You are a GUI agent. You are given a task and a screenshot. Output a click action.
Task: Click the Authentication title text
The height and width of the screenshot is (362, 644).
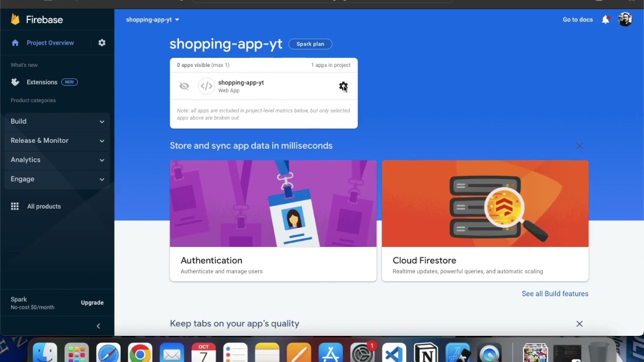[x=211, y=260]
